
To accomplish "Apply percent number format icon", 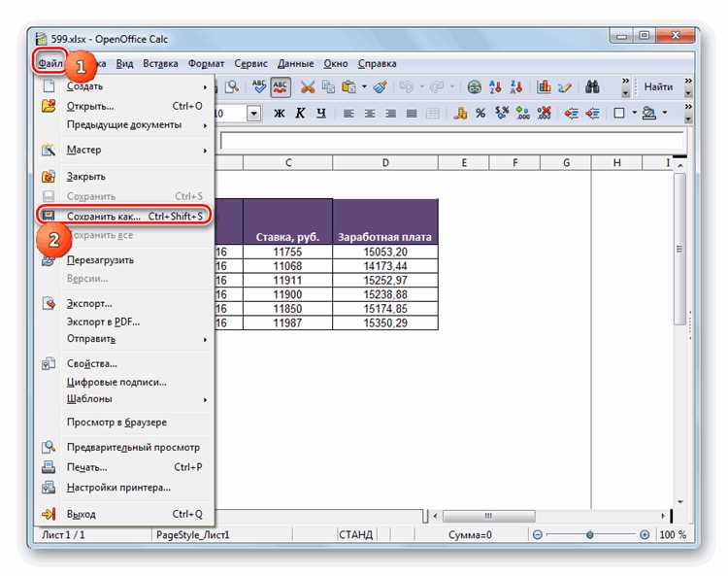I will 480,114.
